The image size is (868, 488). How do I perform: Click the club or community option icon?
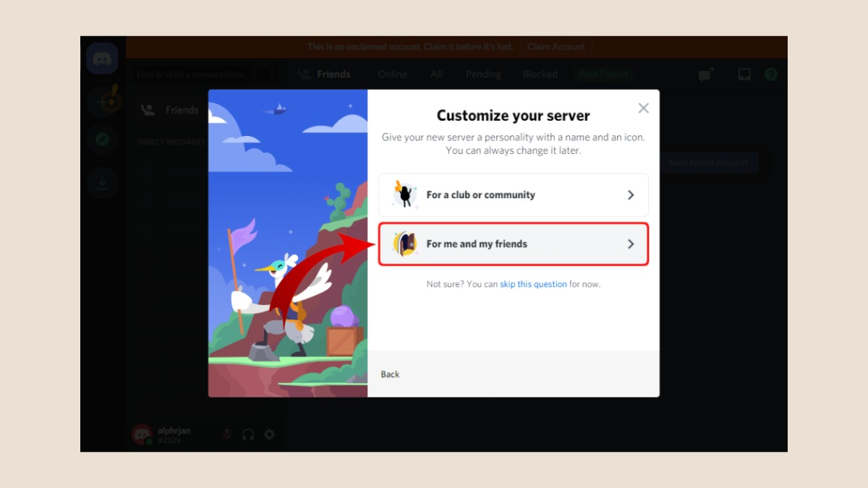tap(404, 194)
